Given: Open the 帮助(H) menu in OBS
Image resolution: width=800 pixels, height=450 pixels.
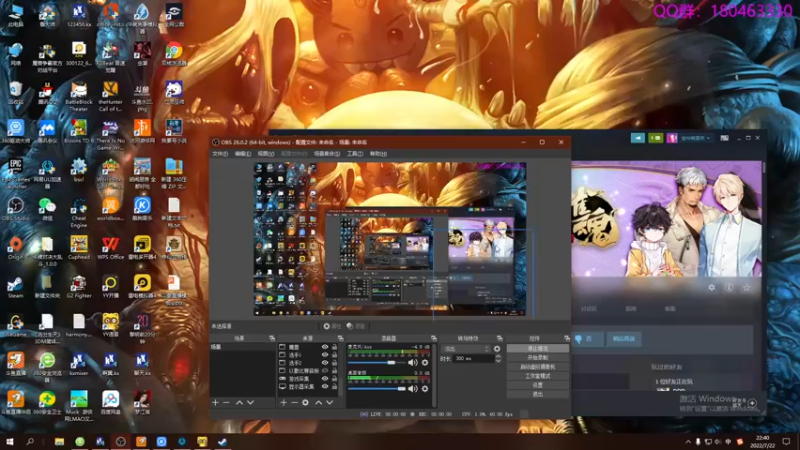Looking at the screenshot, I should point(379,154).
